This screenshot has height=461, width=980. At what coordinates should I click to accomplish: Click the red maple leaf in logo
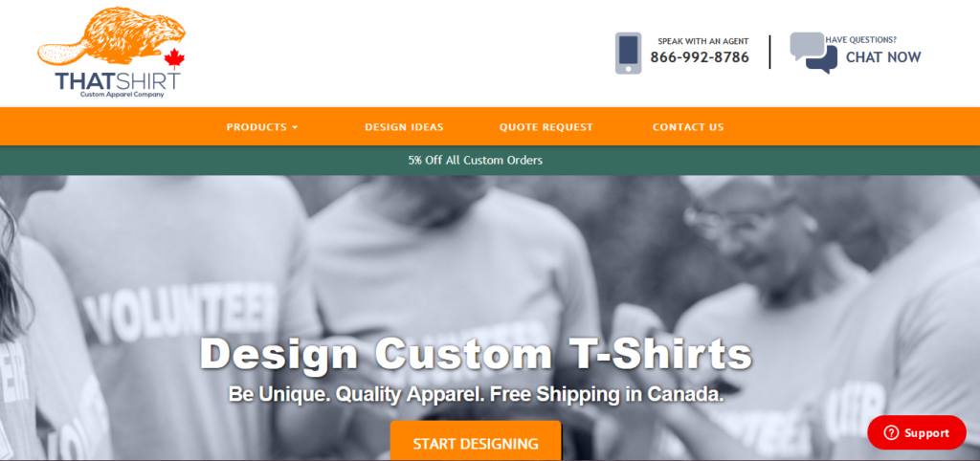174,57
